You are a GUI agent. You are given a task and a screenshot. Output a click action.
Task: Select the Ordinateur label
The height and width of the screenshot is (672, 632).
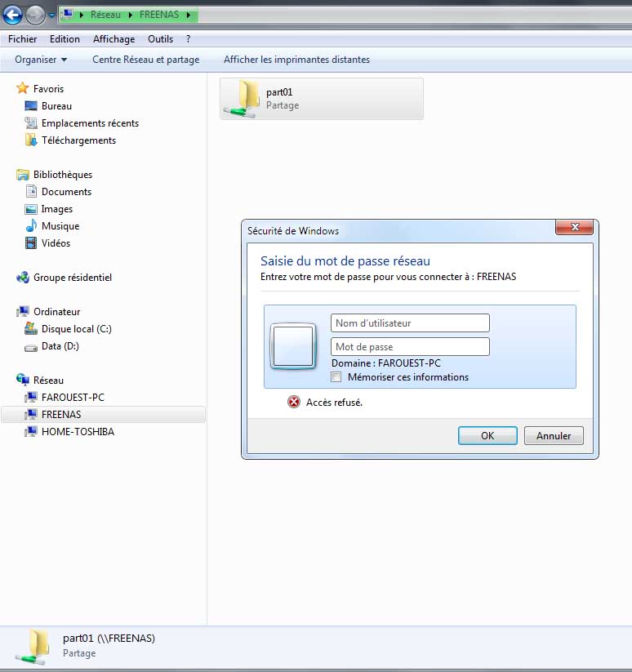56,312
